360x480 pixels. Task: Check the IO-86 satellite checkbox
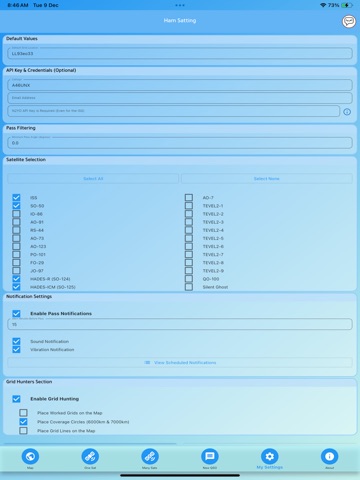[x=16, y=214]
